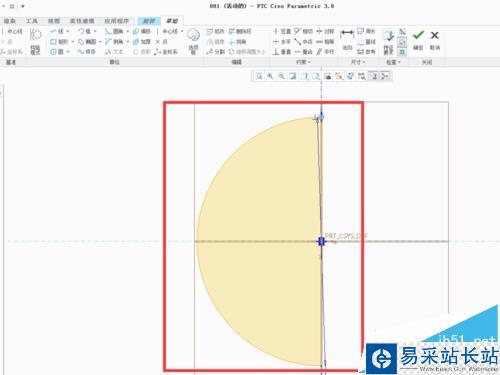Apply the 平行 parallel constraint

(x=325, y=52)
